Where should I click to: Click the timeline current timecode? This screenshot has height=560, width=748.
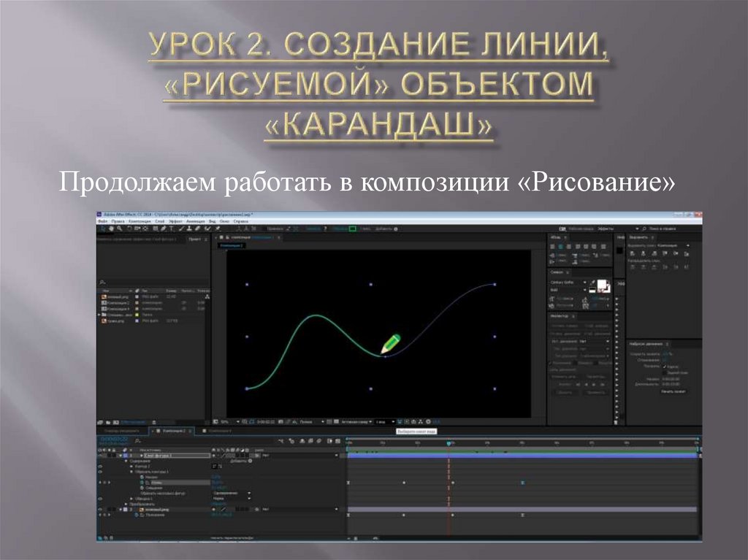115,440
